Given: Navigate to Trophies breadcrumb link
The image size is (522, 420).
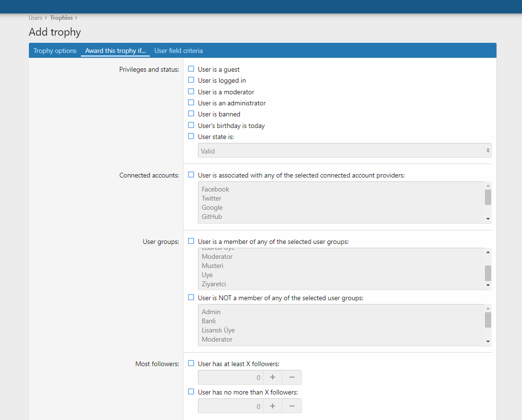Looking at the screenshot, I should 61,18.
